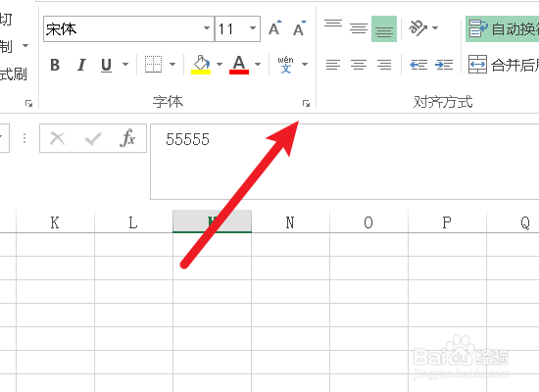
Task: Toggle Italic formatting
Action: click(81, 65)
